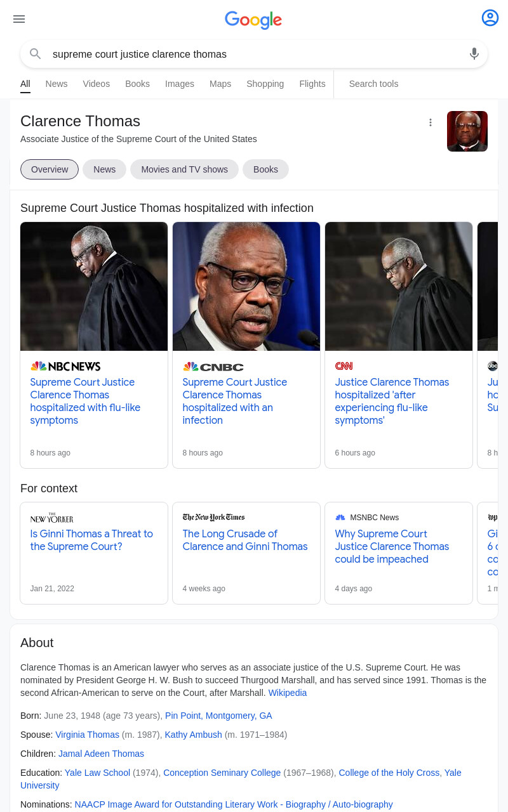Open 'Why Supreme Court Justice' MSNBC article
The width and height of the screenshot is (508, 812).
[x=392, y=546]
